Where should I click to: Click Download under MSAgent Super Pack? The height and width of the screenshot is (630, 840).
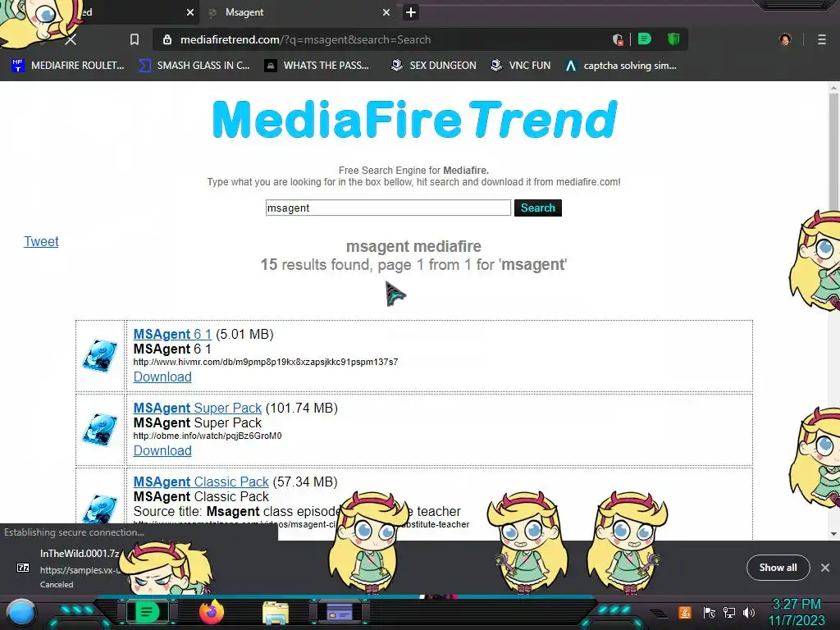(162, 451)
